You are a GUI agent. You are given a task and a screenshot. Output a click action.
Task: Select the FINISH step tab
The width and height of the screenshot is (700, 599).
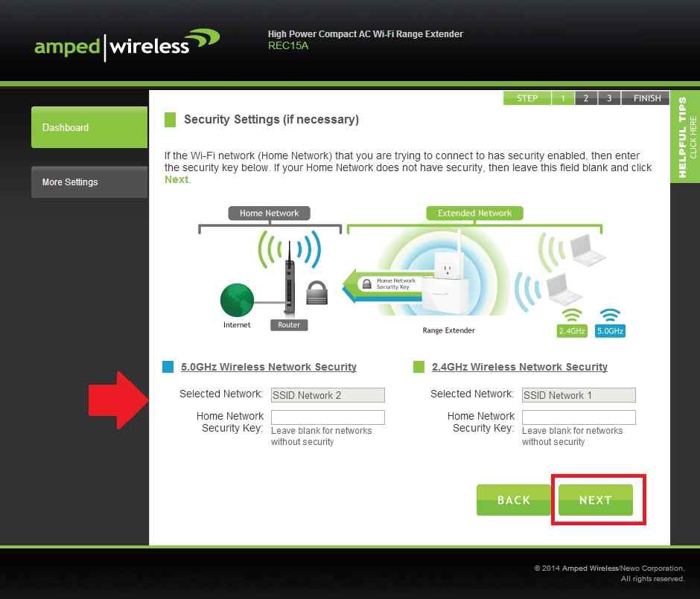click(647, 98)
